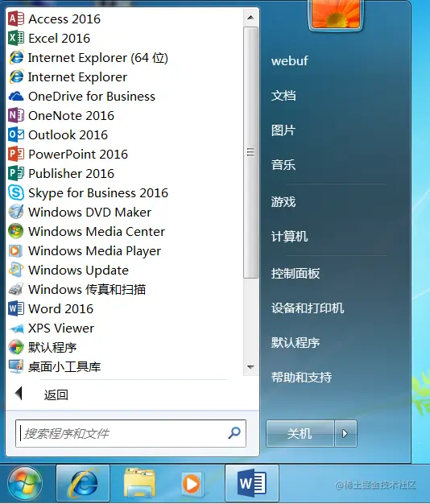Open the OneDrive for Business cloud icon

[x=16, y=96]
